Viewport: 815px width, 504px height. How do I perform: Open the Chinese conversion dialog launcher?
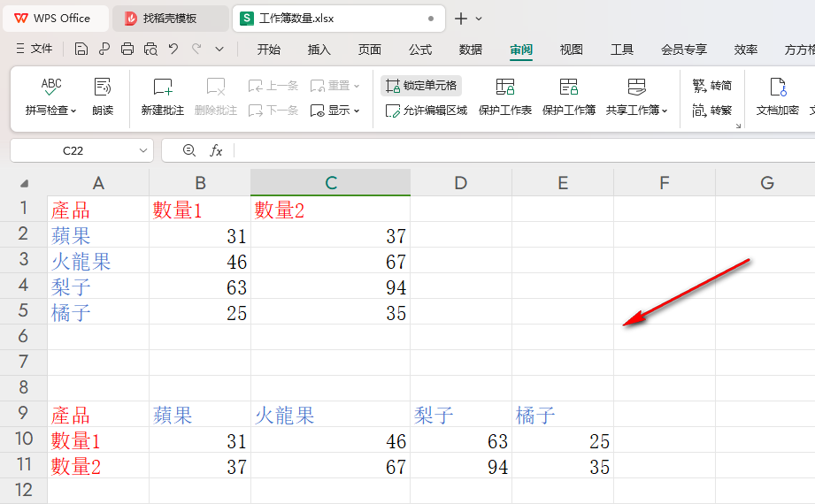[738, 126]
